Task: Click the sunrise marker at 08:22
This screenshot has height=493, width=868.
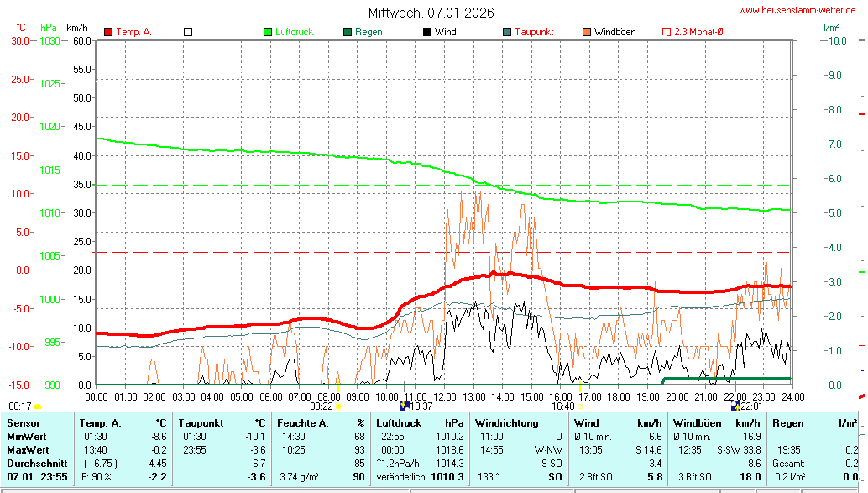Action: pos(338,406)
